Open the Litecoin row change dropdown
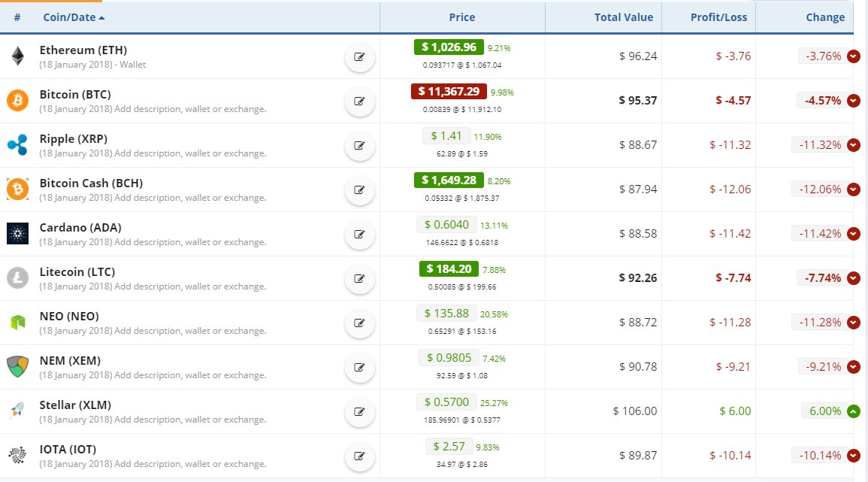 click(x=853, y=278)
